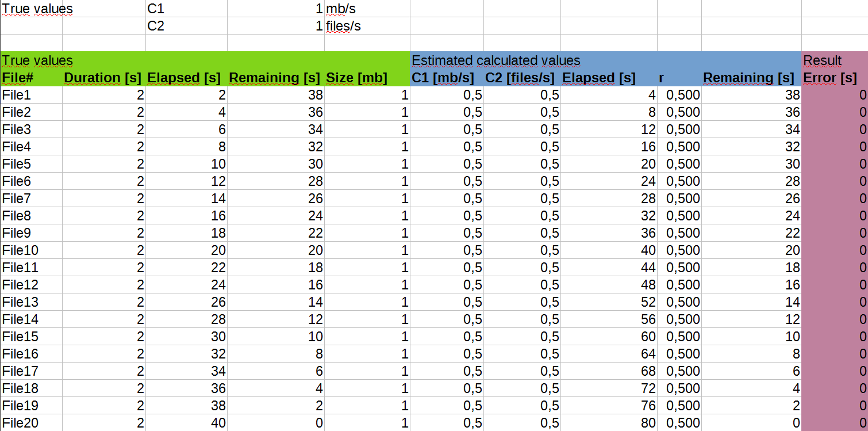Click the Error value 0 in File19 row
Image resolution: width=868 pixels, height=431 pixels.
834,406
